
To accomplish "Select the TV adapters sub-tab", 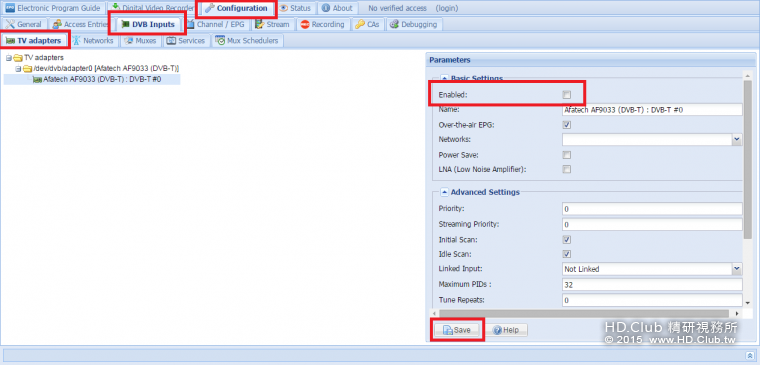I will [x=34, y=41].
